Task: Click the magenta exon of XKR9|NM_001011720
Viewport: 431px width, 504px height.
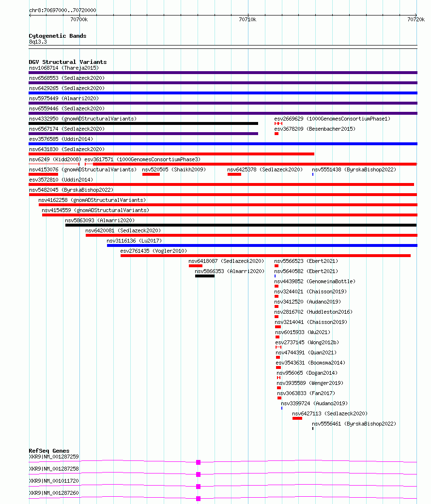Action: coord(198,487)
